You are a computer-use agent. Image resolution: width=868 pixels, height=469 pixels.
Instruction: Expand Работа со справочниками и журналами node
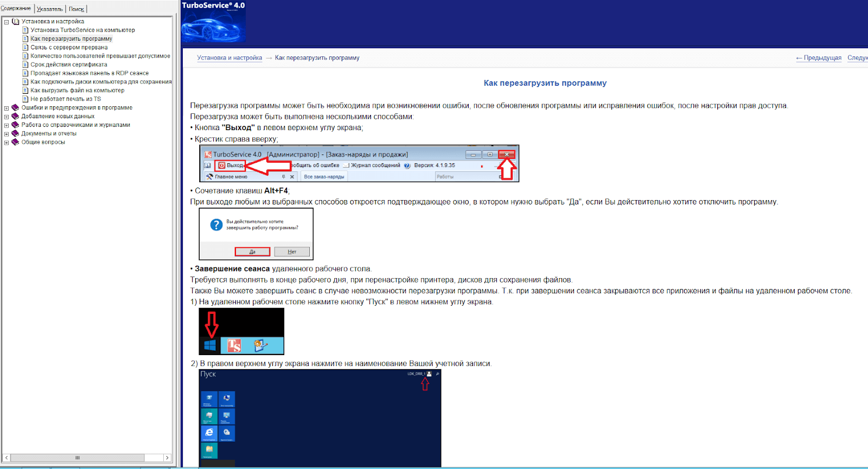point(7,125)
